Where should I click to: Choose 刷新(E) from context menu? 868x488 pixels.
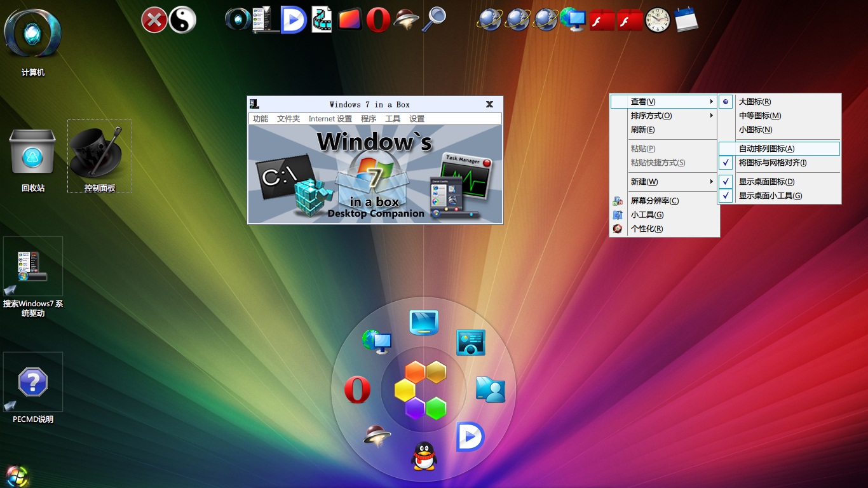(664, 130)
